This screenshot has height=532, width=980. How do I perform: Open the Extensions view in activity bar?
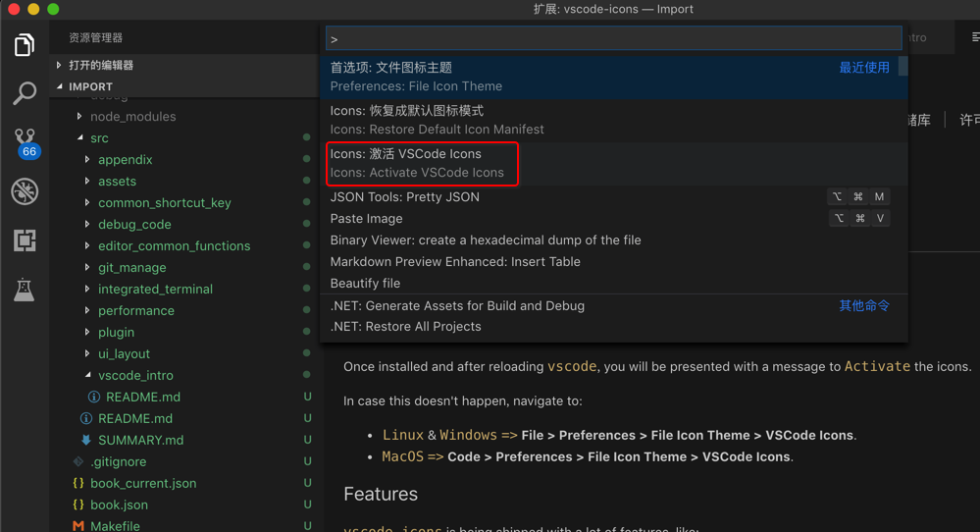pyautogui.click(x=25, y=240)
